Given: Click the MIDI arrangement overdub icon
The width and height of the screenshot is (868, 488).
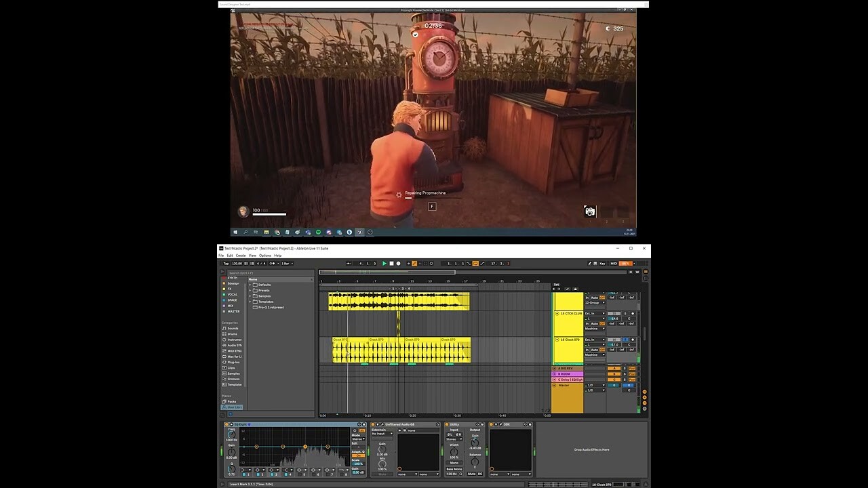Looking at the screenshot, I should pos(408,264).
